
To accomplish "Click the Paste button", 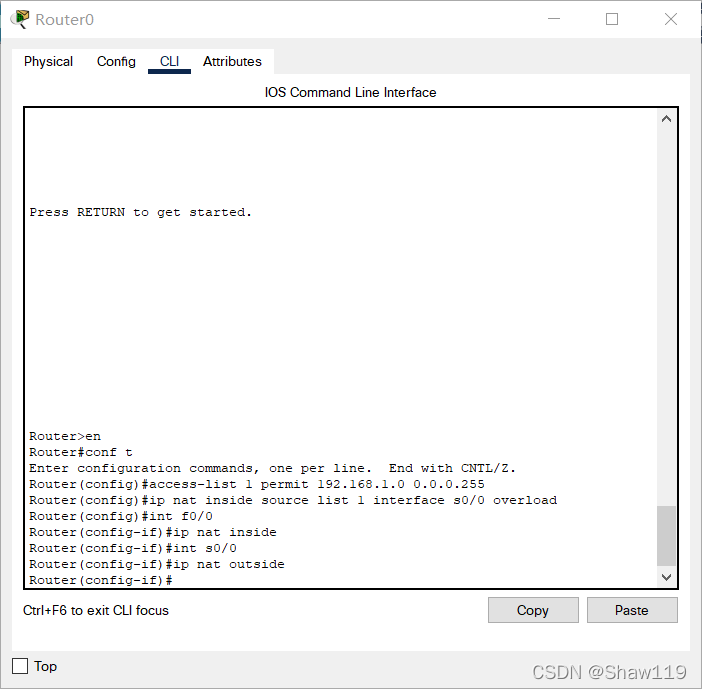I will pyautogui.click(x=632, y=610).
